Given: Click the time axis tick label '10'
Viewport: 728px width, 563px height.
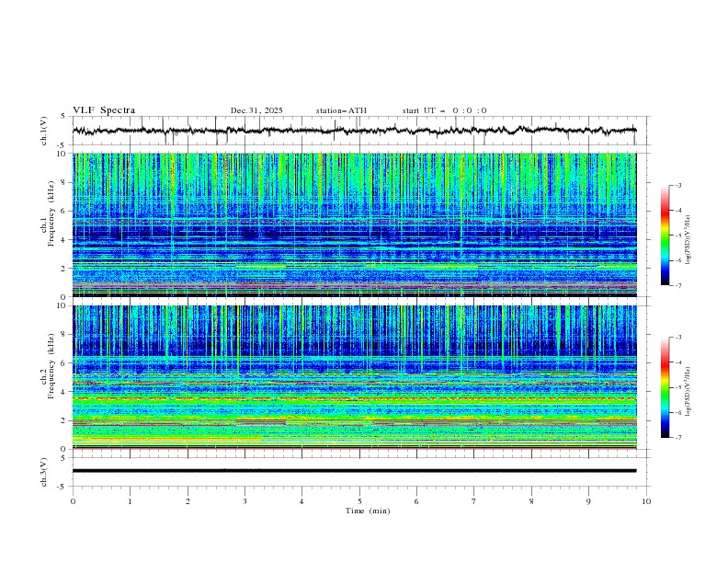Looking at the screenshot, I should pos(646,501).
